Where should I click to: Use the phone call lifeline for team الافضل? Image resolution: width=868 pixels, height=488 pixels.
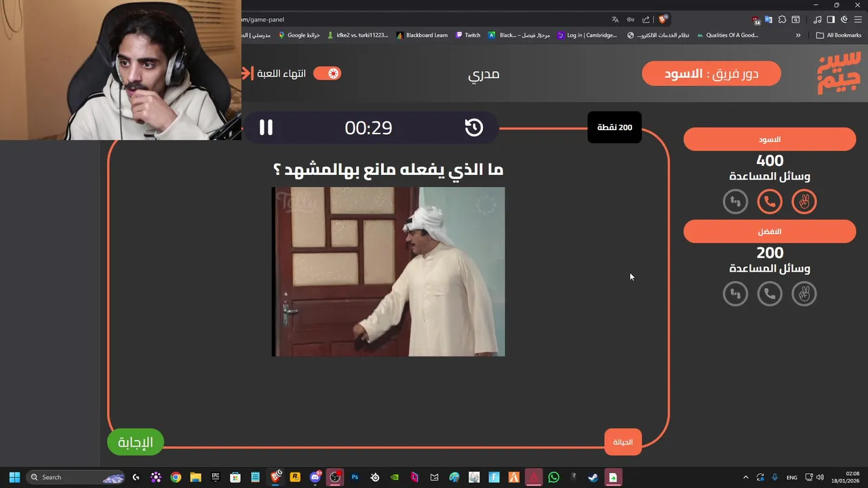point(770,293)
